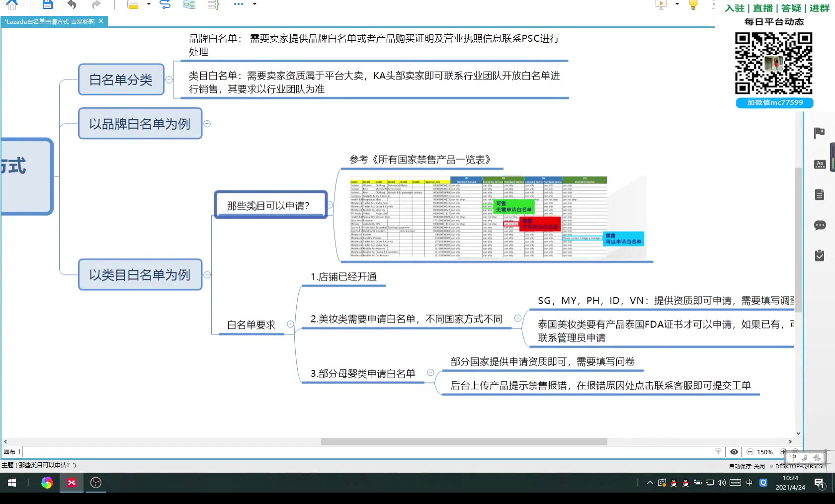Viewport: 835px width, 504px height.
Task: Select the 1.店铺已经开通 topic
Action: (x=343, y=277)
